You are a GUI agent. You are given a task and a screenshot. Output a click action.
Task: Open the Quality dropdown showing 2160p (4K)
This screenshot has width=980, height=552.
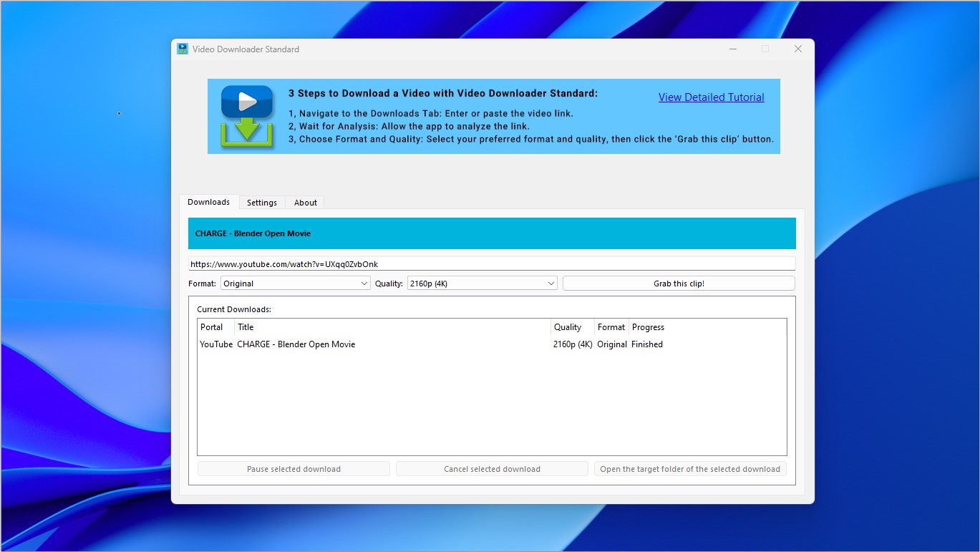click(481, 283)
